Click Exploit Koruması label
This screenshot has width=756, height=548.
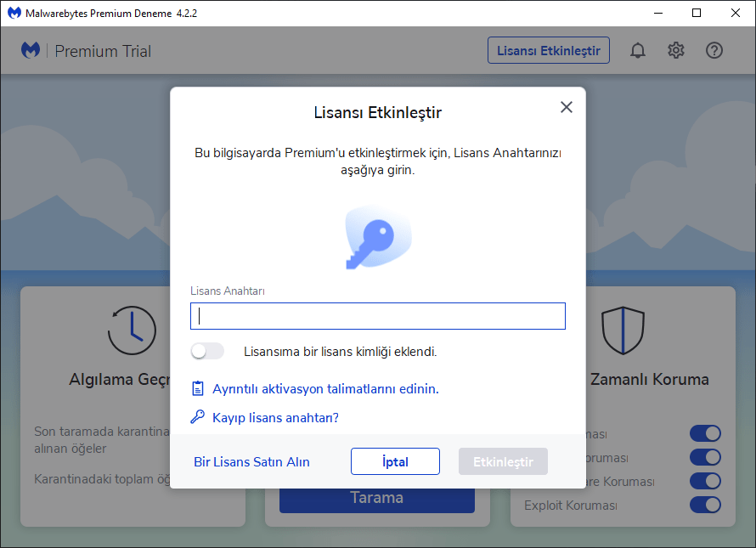tap(570, 506)
